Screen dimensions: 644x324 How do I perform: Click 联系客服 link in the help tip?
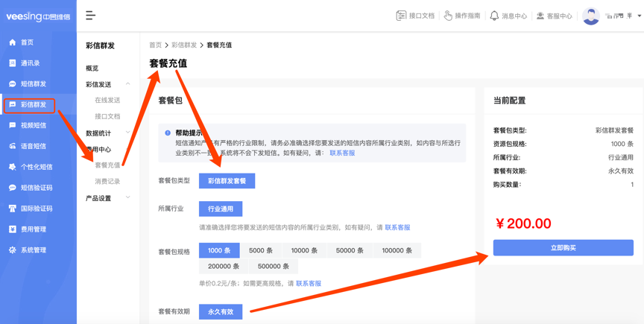[342, 153]
